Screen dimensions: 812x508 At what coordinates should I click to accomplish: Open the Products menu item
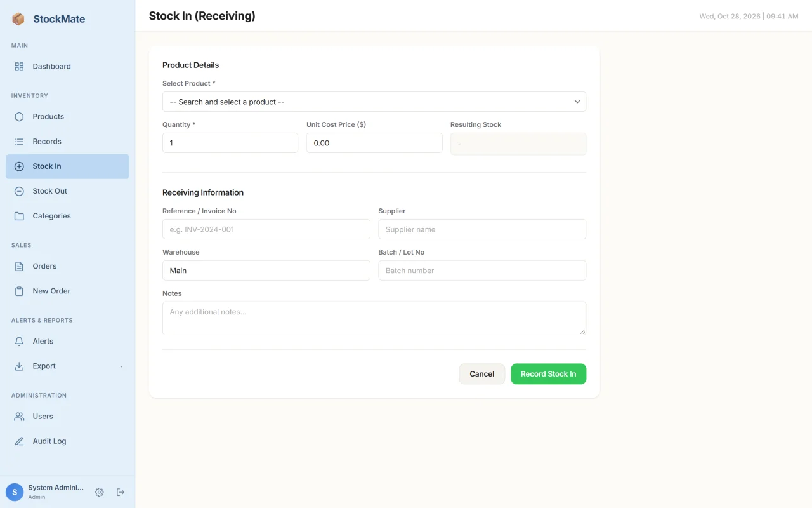pyautogui.click(x=67, y=117)
